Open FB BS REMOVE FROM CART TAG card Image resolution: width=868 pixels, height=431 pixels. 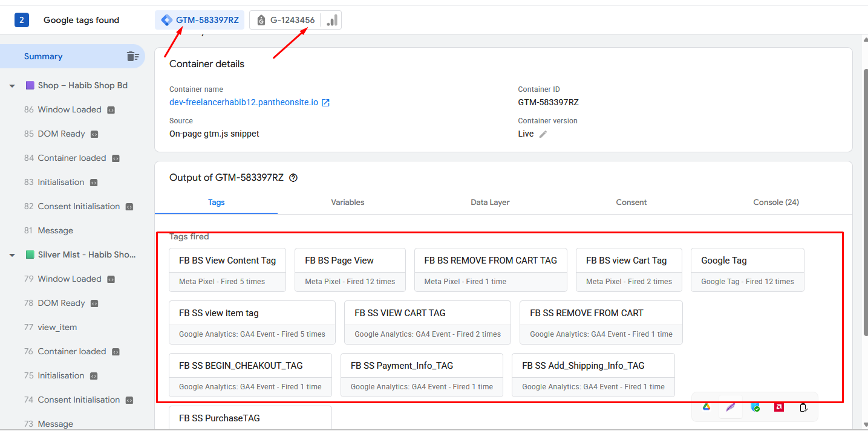491,270
